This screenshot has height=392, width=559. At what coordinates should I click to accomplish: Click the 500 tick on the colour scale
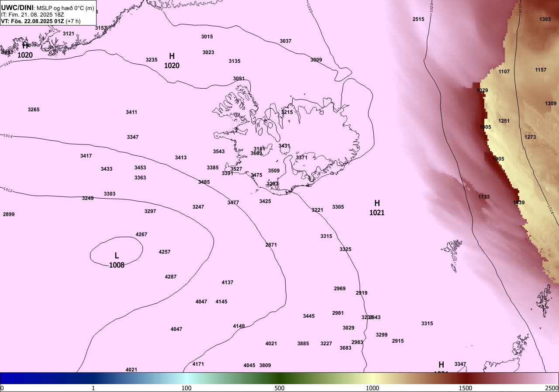[279, 388]
